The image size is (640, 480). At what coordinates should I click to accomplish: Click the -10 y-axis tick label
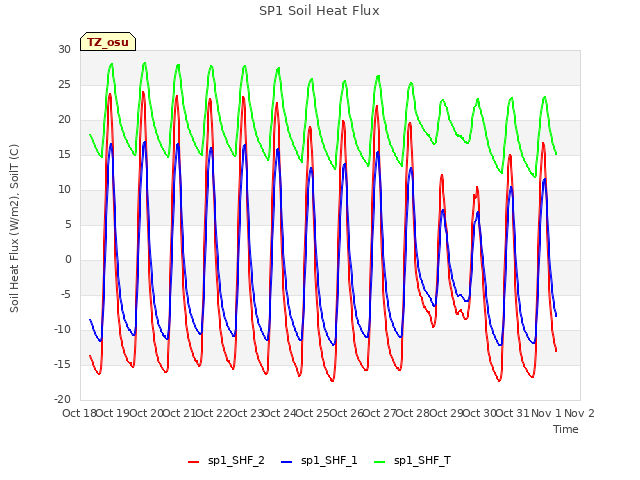point(62,329)
